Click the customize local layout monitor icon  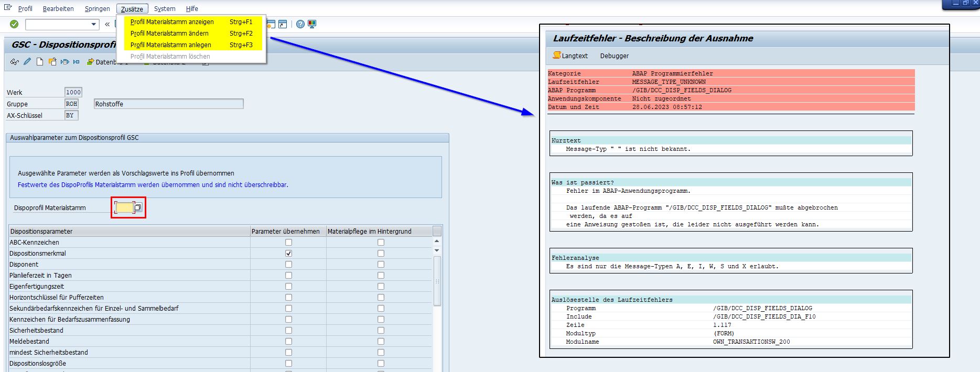point(312,24)
